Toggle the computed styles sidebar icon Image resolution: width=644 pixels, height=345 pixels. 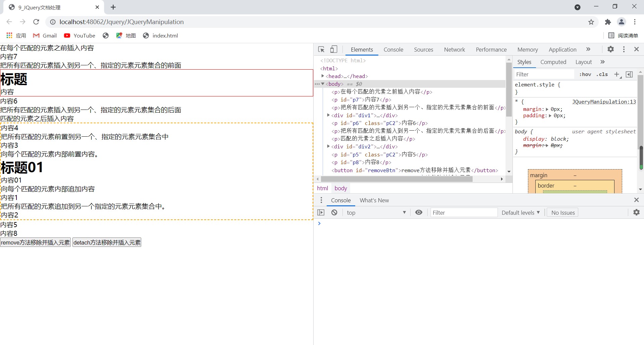tap(630, 74)
